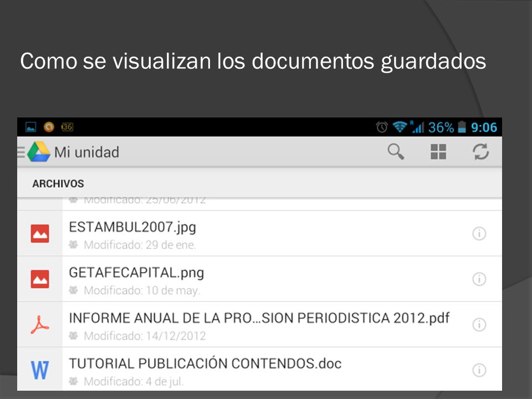
Task: Tap the picture notification icon in status bar
Action: tap(31, 127)
